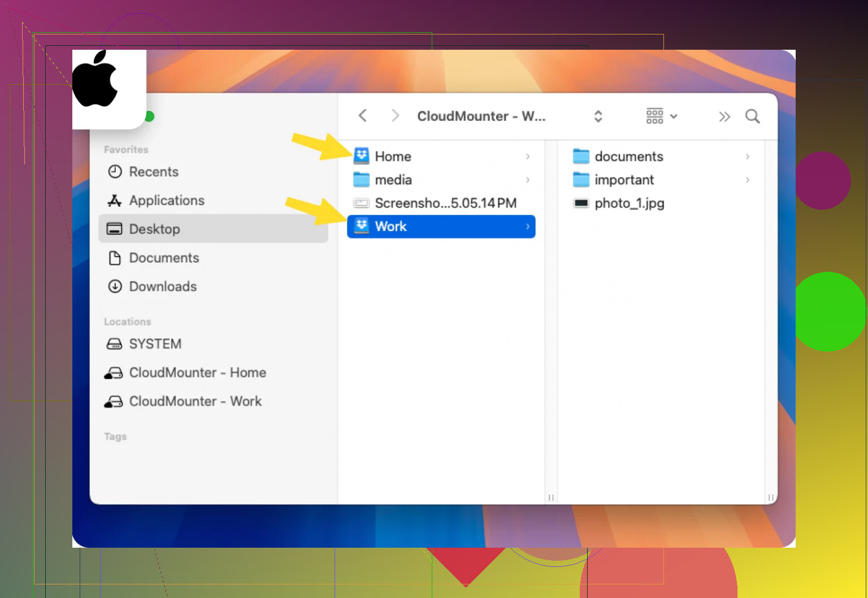The height and width of the screenshot is (598, 868).
Task: Click the Finder forward arrow
Action: 395,116
